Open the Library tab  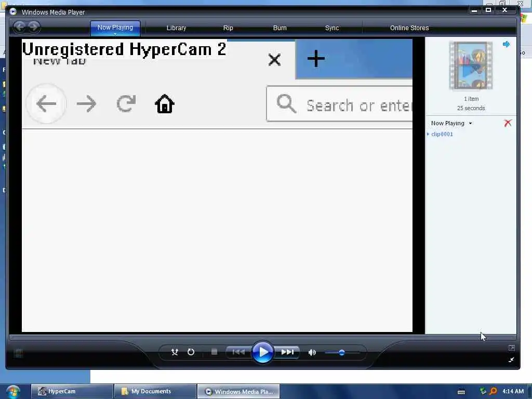click(177, 28)
